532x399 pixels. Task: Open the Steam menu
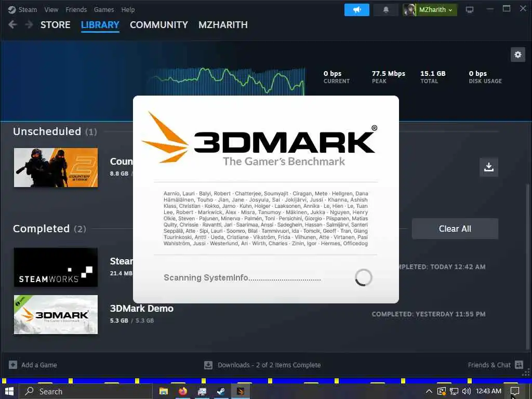(28, 9)
